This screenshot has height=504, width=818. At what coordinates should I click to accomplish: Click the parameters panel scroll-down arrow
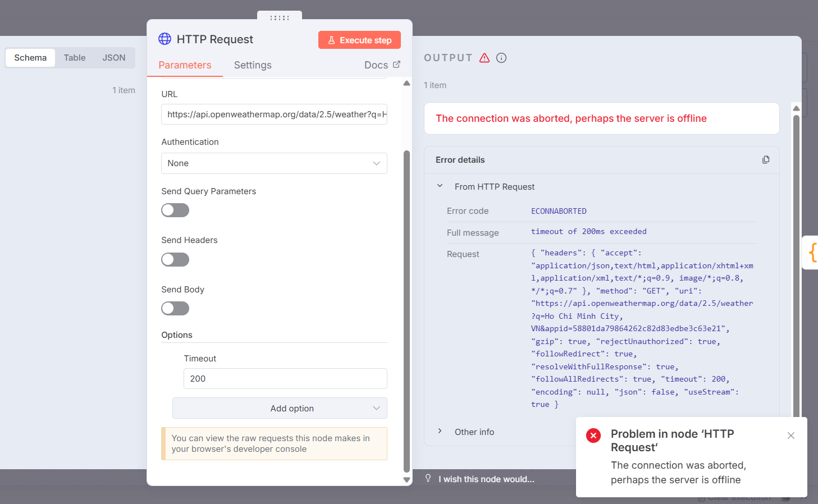pyautogui.click(x=406, y=480)
